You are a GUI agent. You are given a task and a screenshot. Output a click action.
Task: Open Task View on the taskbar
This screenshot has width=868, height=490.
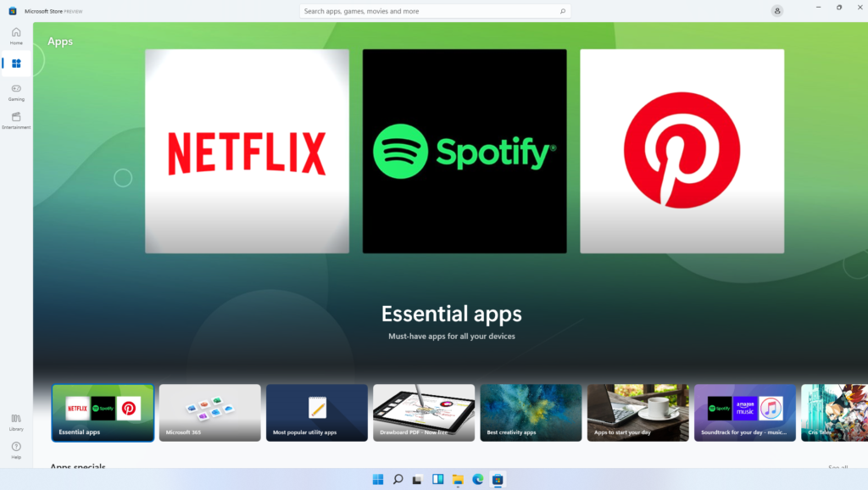pyautogui.click(x=418, y=480)
